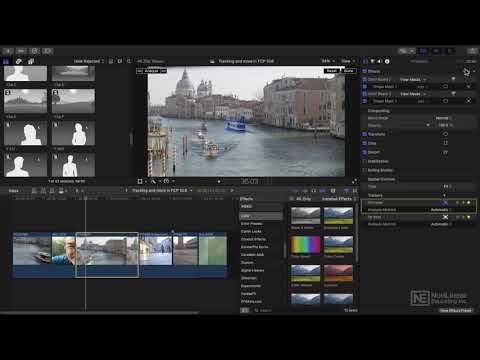The image size is (480, 360).
Task: Show Distort onscreen controls in inspector
Action: tap(445, 152)
